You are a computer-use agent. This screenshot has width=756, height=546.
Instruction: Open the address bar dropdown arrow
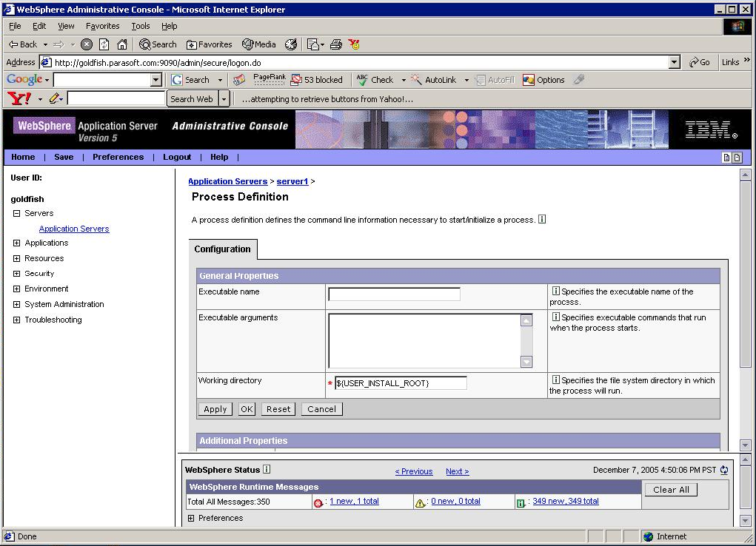coord(675,62)
